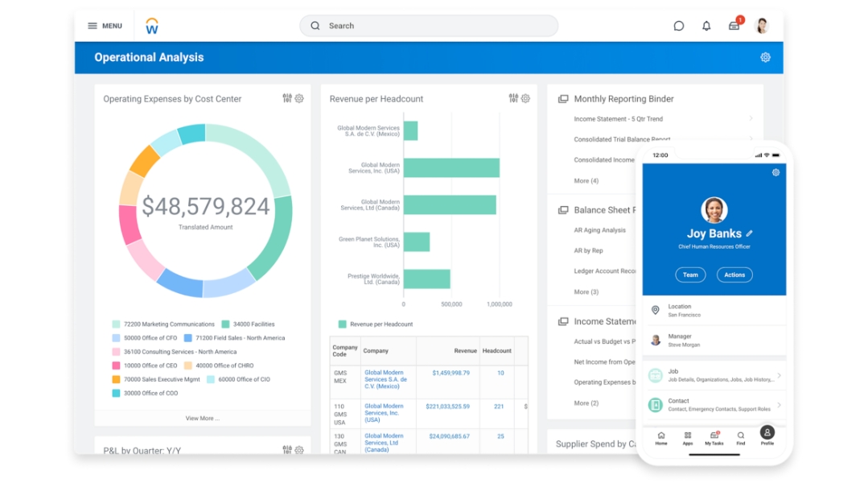Image resolution: width=868 pixels, height=483 pixels.
Task: Switch to My Tasks tab on phone
Action: [x=714, y=437]
